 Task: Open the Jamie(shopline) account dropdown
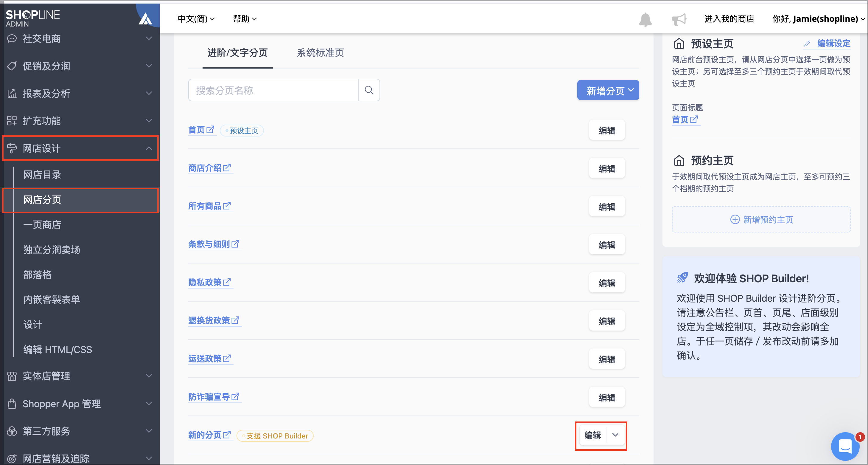819,19
